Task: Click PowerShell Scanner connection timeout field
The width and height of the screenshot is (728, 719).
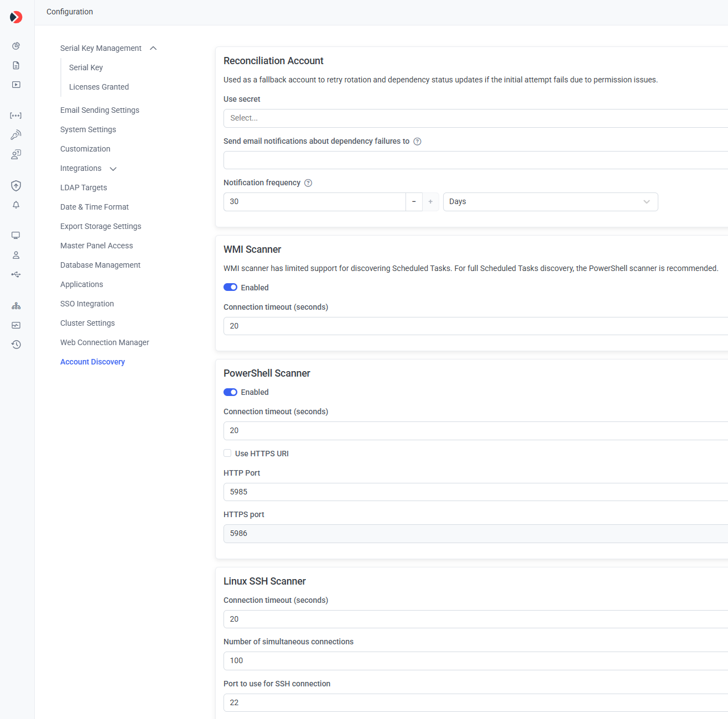Action: (x=476, y=431)
